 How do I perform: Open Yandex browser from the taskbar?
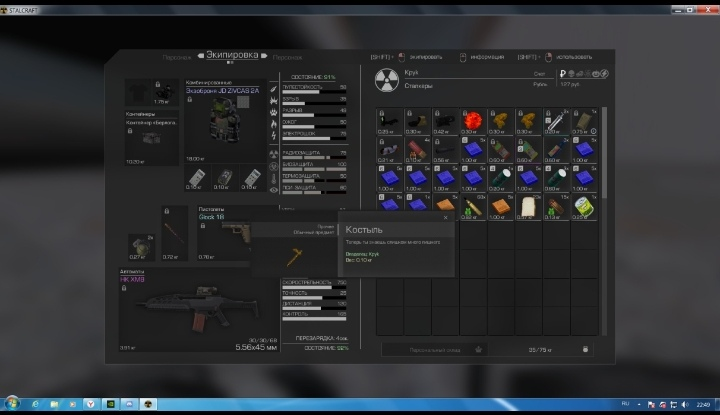(x=91, y=404)
